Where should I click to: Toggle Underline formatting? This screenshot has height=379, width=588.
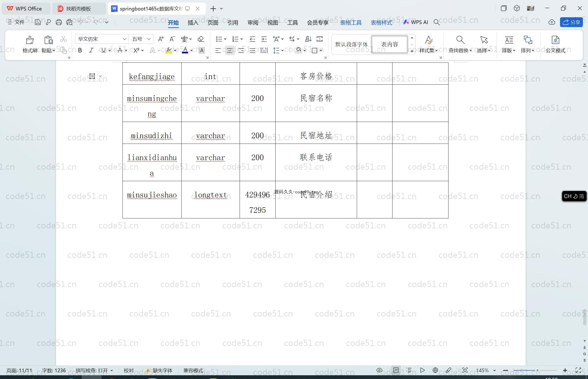point(103,50)
